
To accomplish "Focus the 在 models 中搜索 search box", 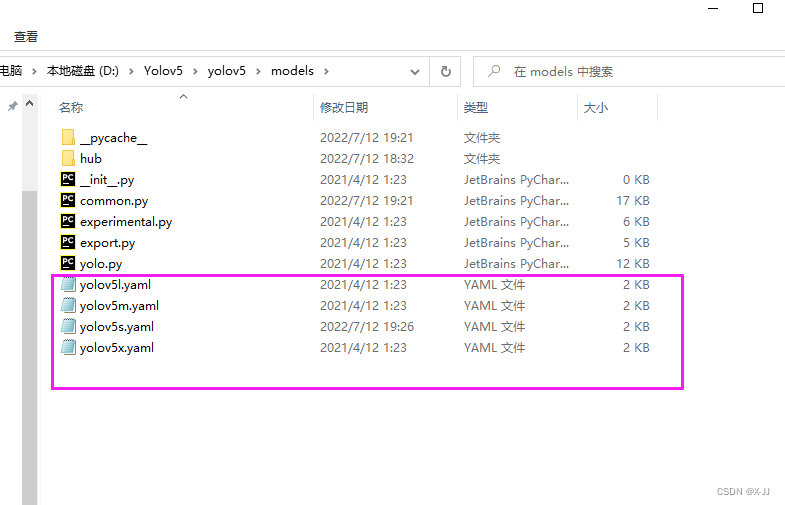I will coord(629,72).
